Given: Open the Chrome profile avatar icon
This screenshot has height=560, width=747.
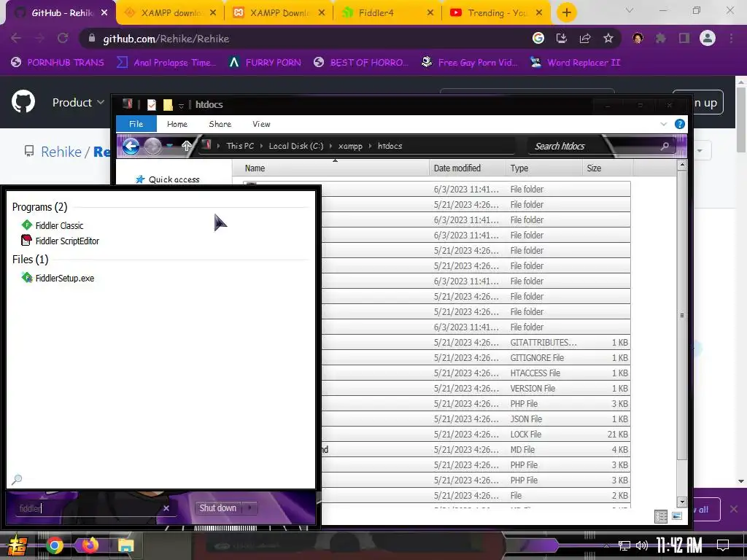Looking at the screenshot, I should (x=708, y=38).
